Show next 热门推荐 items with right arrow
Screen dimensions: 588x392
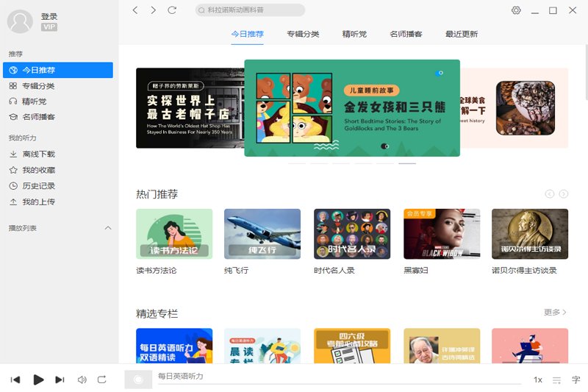point(563,194)
